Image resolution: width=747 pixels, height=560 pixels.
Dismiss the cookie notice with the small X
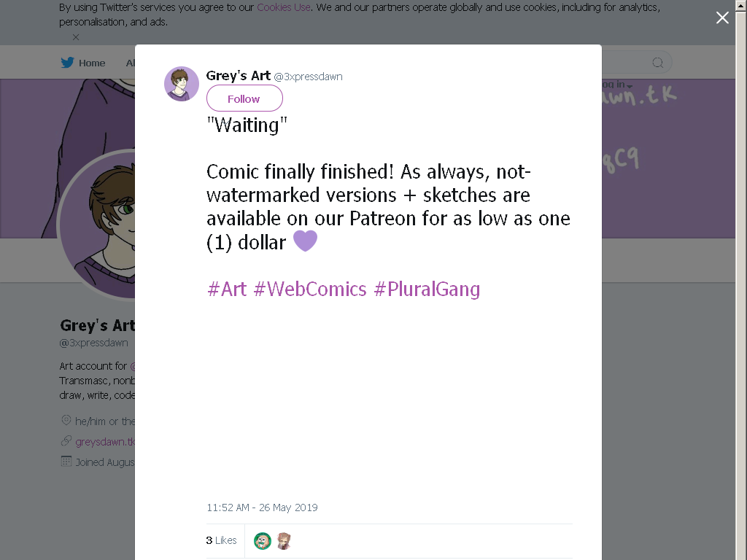76,37
